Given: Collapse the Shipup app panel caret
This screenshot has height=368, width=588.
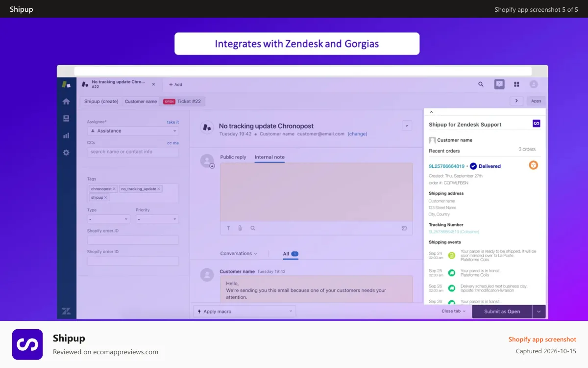Looking at the screenshot, I should click(x=431, y=112).
